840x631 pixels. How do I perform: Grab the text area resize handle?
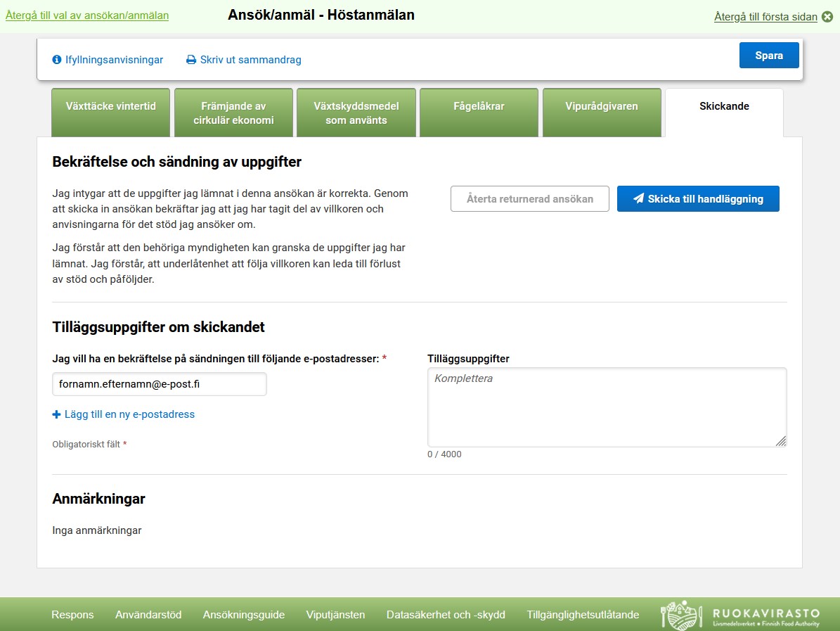(781, 441)
